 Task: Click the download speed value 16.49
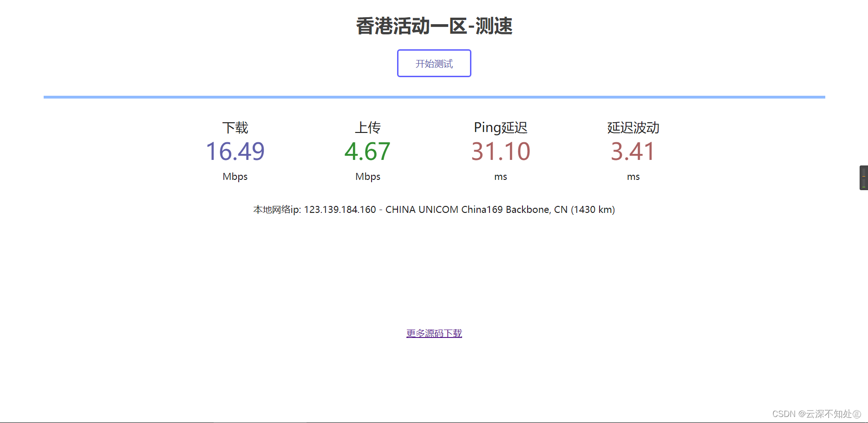click(x=235, y=152)
